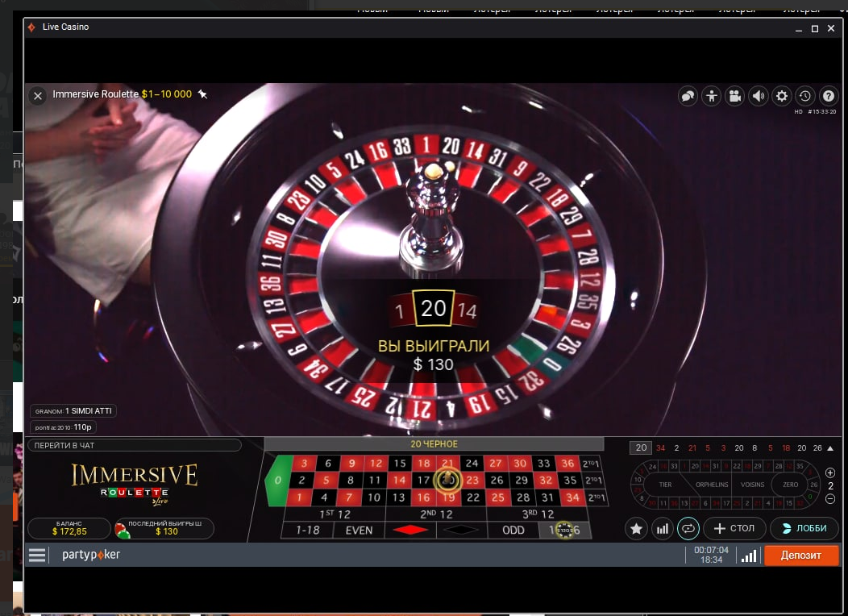Open the favourite bets star icon
Viewport: 848px width, 616px height.
click(x=637, y=528)
